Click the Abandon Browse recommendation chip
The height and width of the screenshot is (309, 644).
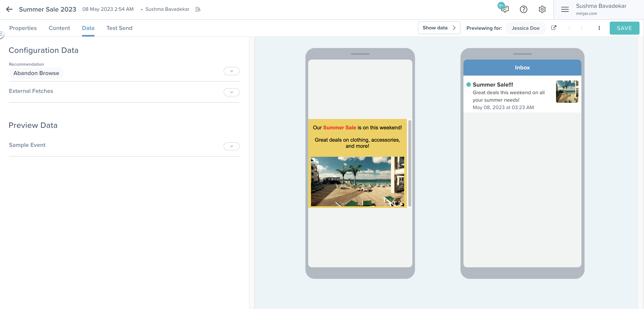coord(36,73)
